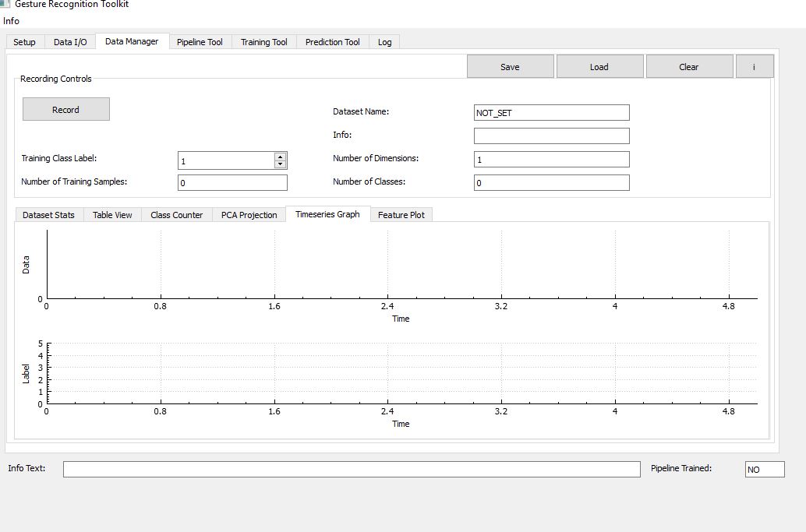Increase Training Class Label with up arrow
The height and width of the screenshot is (532, 806).
280,157
